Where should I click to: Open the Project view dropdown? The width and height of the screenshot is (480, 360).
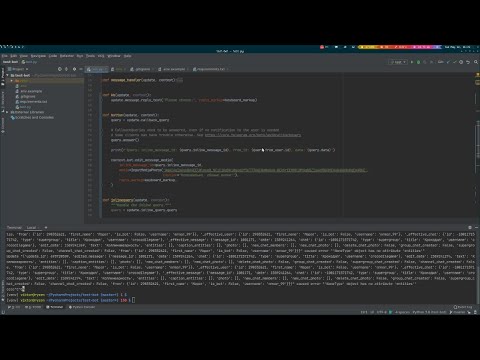click(x=18, y=69)
